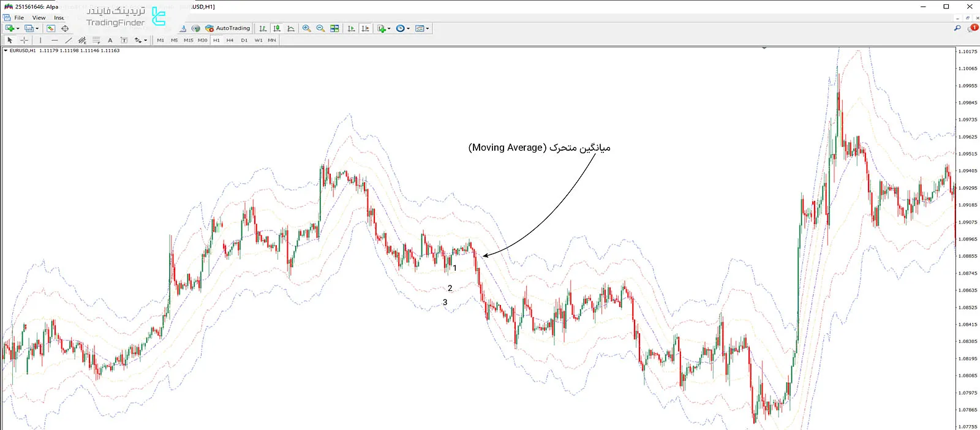The height and width of the screenshot is (430, 980).
Task: Add a text label with the A tool
Action: pyautogui.click(x=110, y=40)
